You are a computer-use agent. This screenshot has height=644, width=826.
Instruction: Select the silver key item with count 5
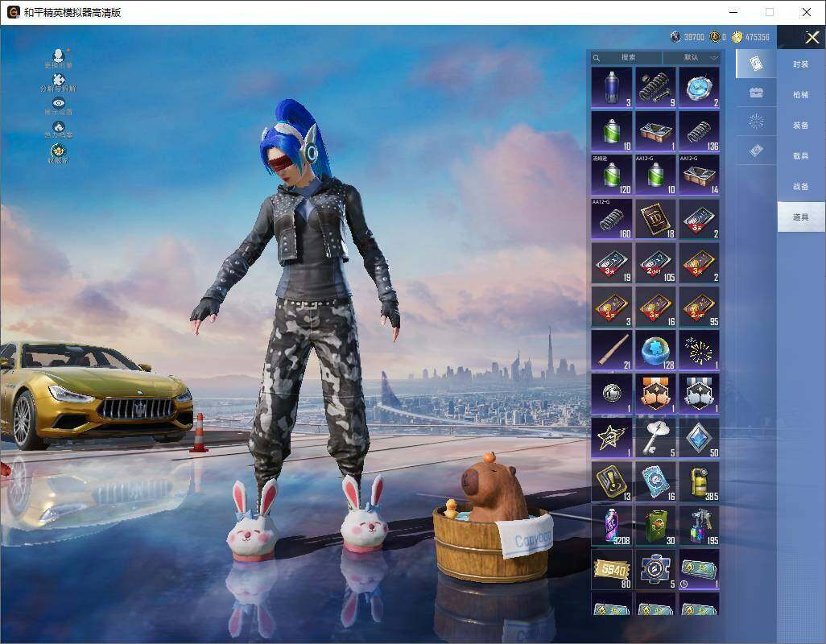point(655,438)
